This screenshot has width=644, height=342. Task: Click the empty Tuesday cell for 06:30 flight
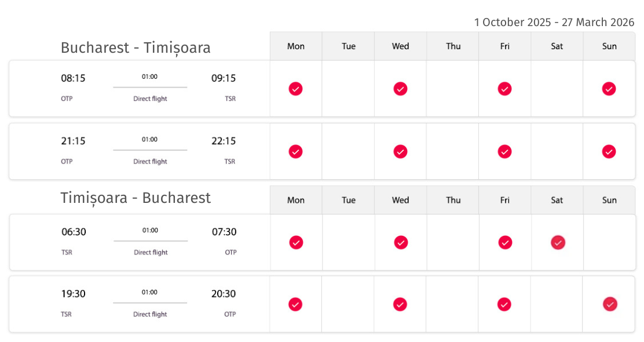click(349, 242)
